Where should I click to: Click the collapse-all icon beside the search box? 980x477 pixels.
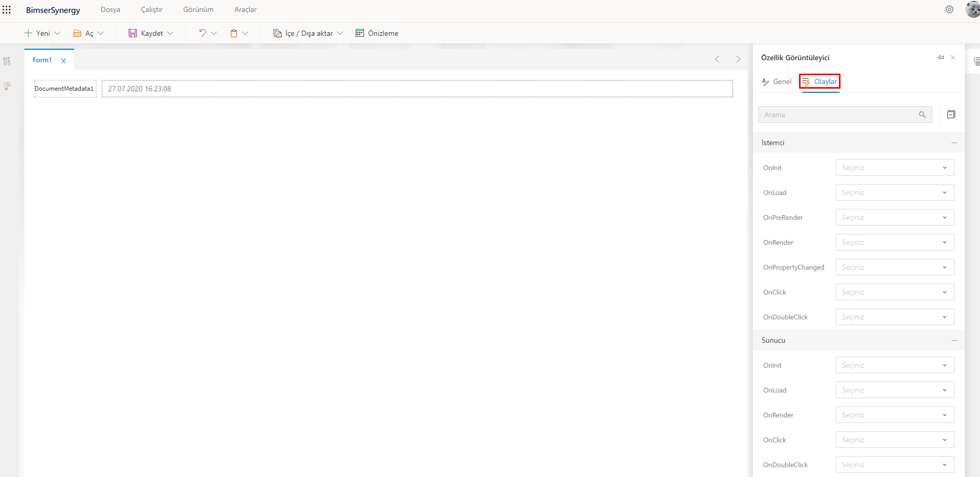tap(951, 115)
